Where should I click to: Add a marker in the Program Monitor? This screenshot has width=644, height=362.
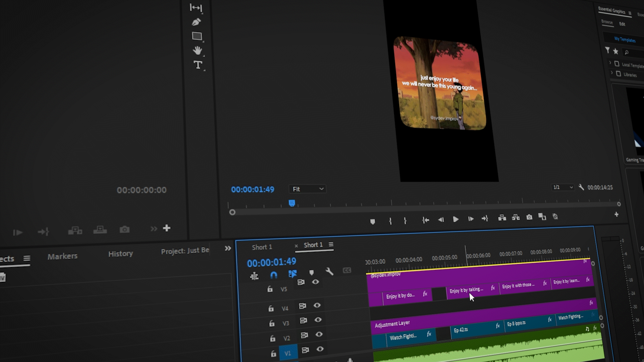[372, 222]
